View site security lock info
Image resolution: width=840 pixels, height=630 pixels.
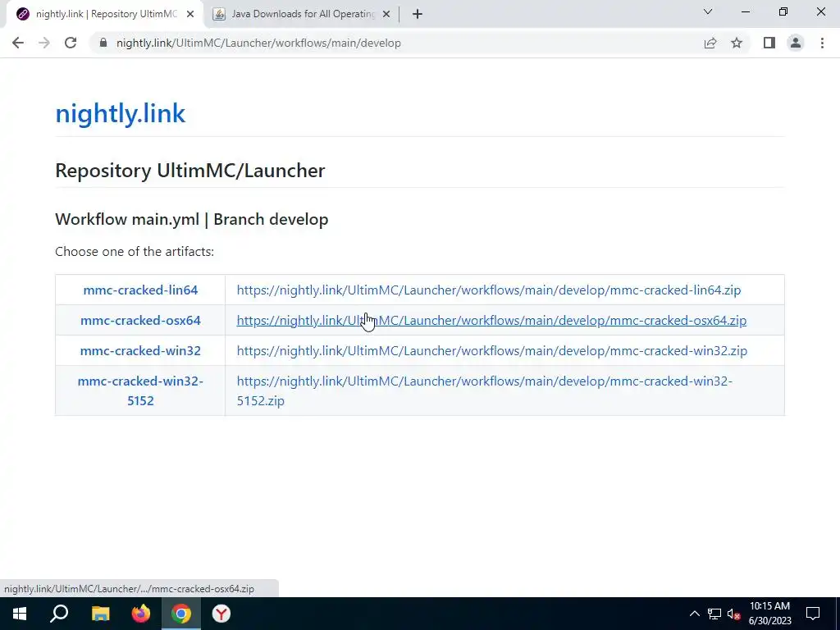click(x=103, y=43)
